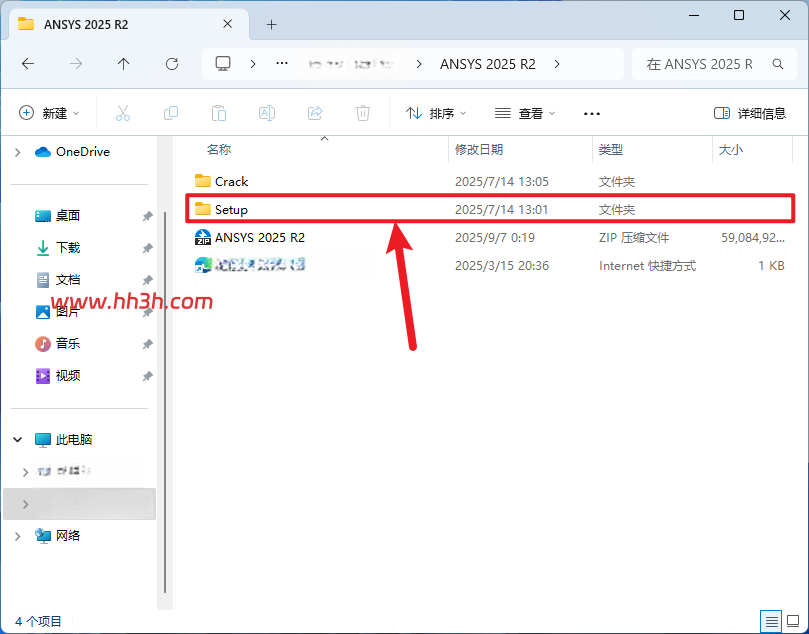
Task: Click the Share icon in toolbar
Action: pos(315,113)
